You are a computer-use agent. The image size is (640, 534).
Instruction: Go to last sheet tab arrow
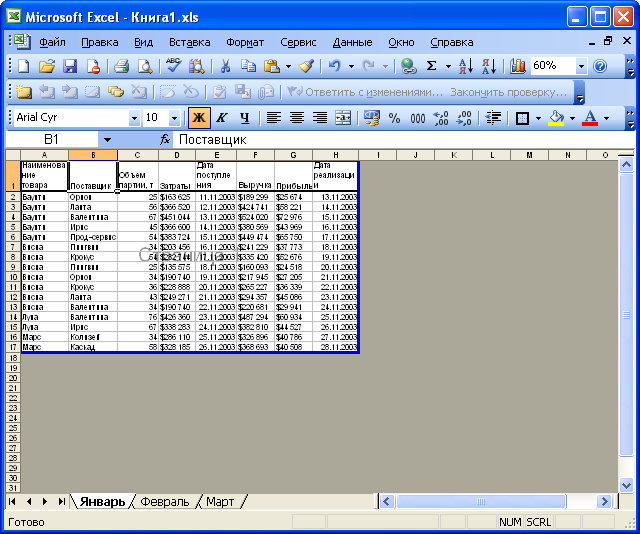coord(62,501)
